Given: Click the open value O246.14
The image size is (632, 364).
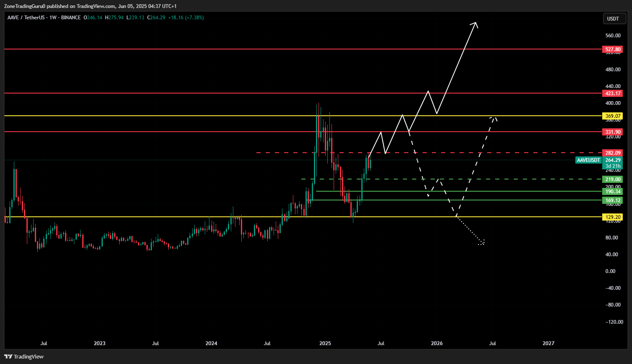Looking at the screenshot, I should [x=93, y=18].
